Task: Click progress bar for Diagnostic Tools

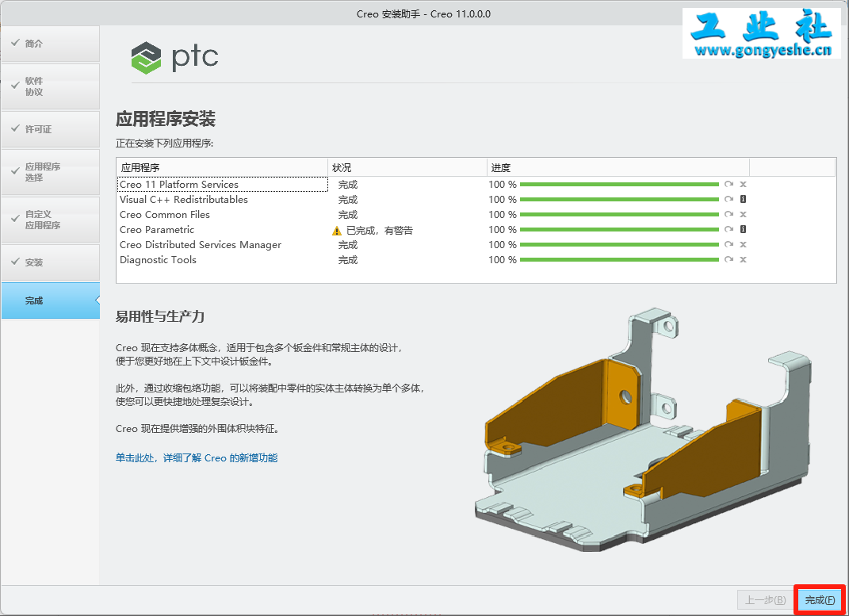Action: coord(619,260)
